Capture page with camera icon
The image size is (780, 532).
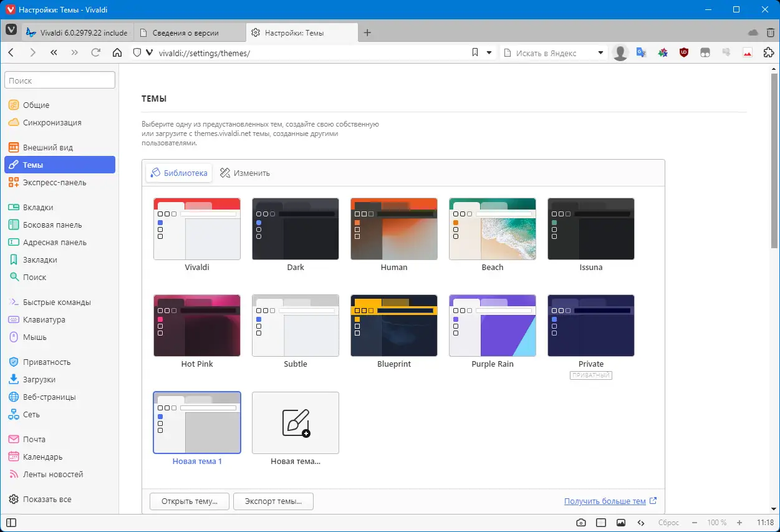[x=581, y=523]
